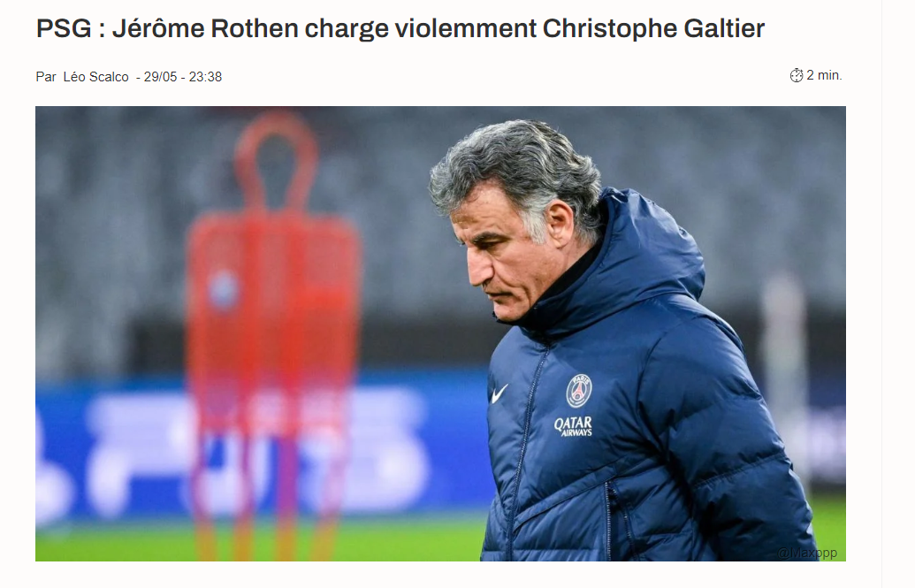Image resolution: width=915 pixels, height=588 pixels.
Task: Click the @Maxppp photo credit
Action: click(x=807, y=553)
